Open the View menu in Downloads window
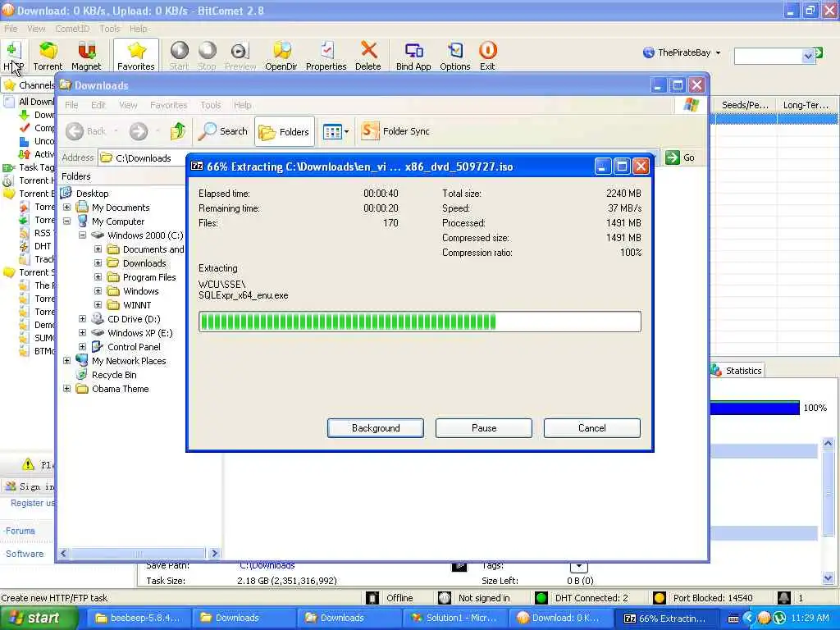The width and height of the screenshot is (840, 630). tap(128, 105)
